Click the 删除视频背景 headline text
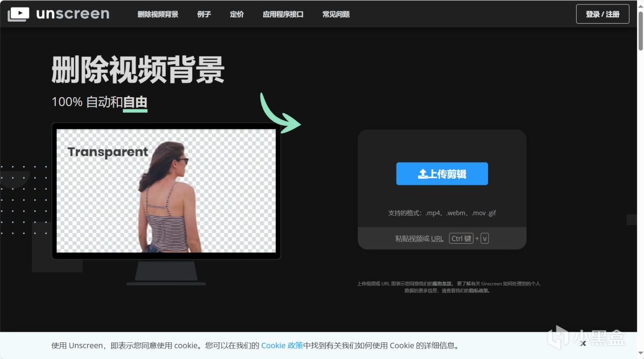 point(138,69)
